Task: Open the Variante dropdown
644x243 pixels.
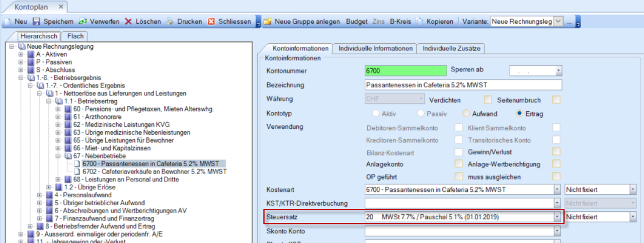Action: pyautogui.click(x=558, y=22)
